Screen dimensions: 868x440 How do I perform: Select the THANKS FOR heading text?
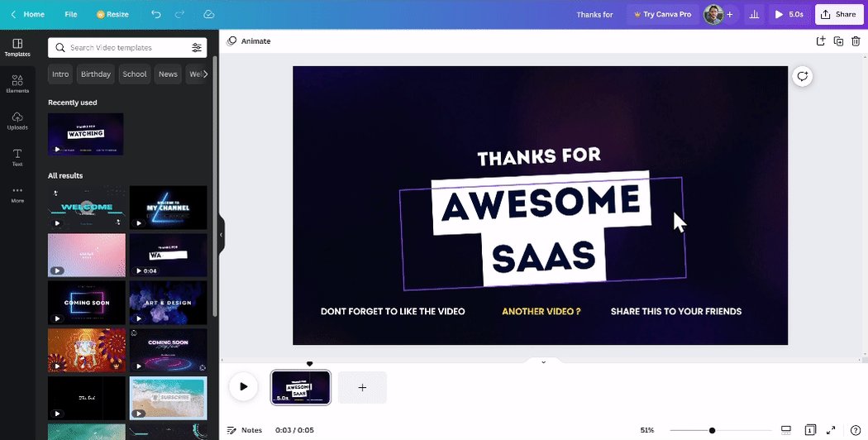tap(539, 157)
